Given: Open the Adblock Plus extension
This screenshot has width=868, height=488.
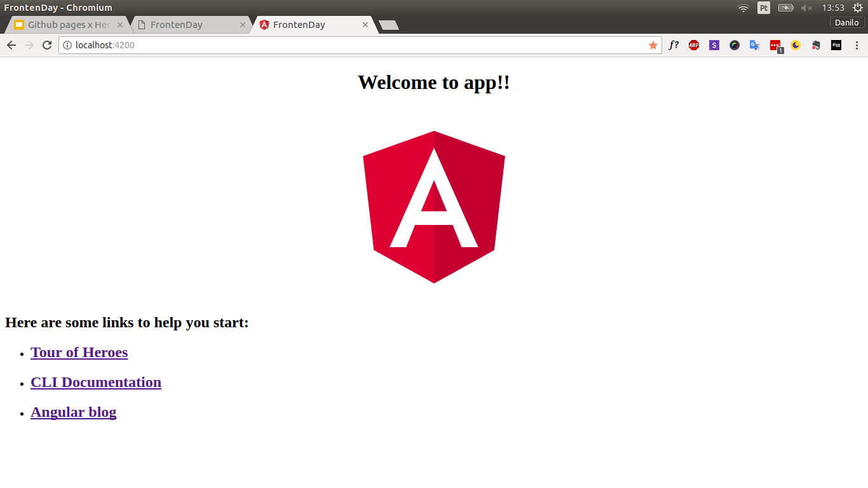Looking at the screenshot, I should click(x=694, y=45).
